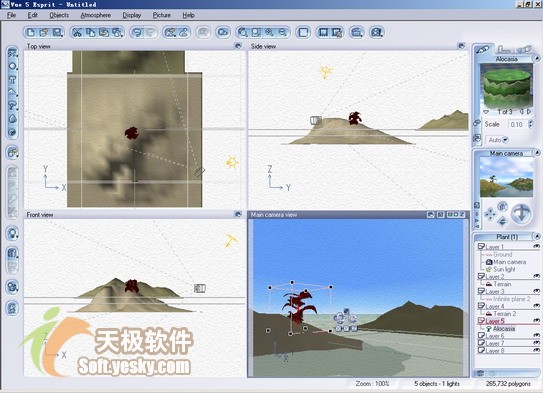This screenshot has width=543, height=393.
Task: Select the sphere primitive tool in left toolbar
Action: point(12,66)
